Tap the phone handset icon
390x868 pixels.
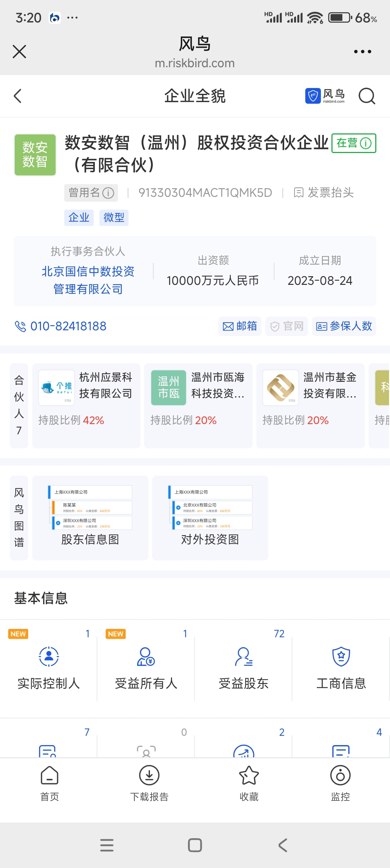tap(20, 326)
